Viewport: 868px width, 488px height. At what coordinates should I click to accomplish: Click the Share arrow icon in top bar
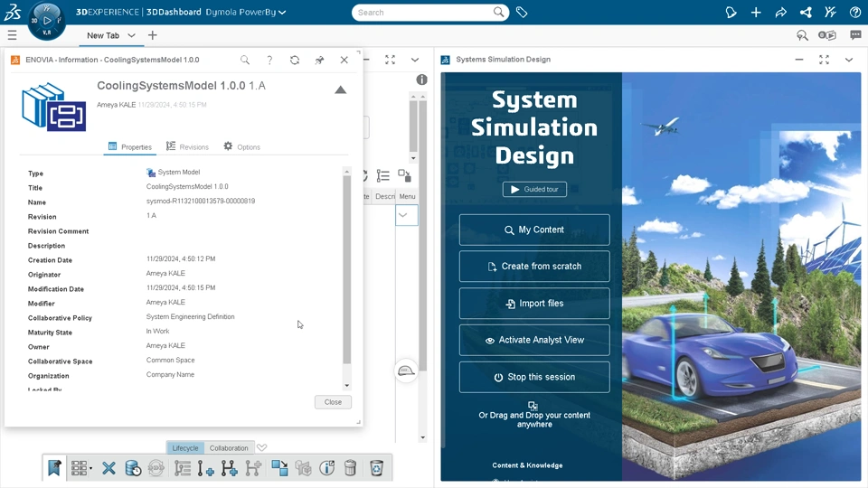click(x=780, y=12)
